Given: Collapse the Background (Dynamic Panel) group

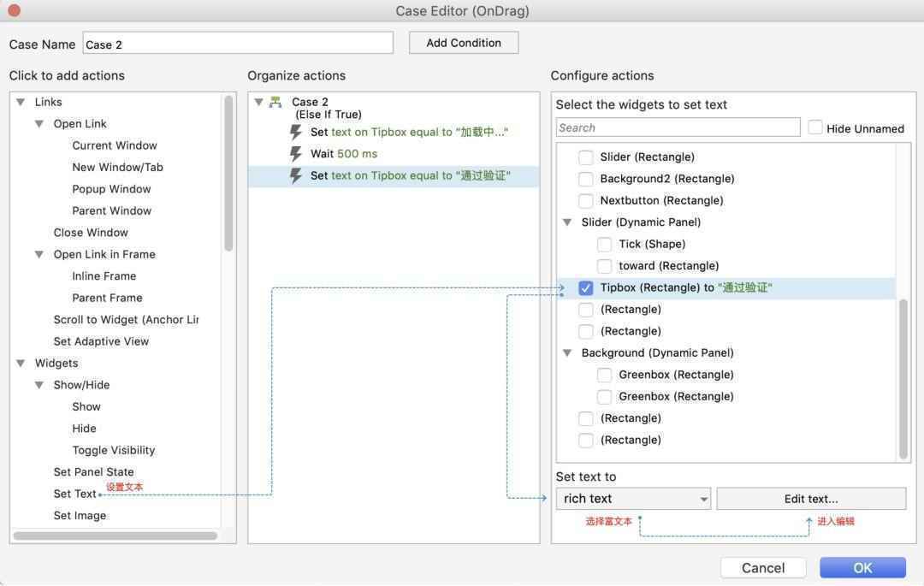Looking at the screenshot, I should [x=567, y=353].
